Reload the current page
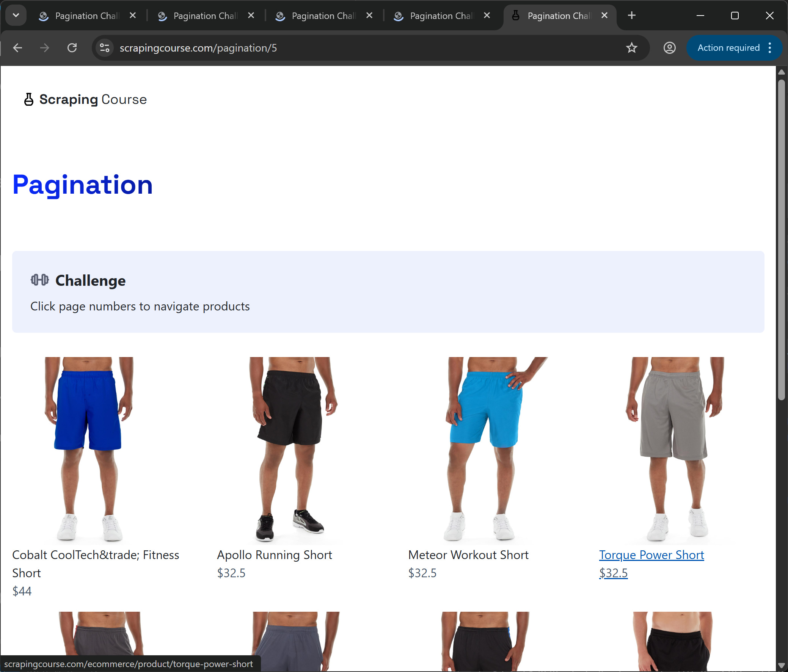The width and height of the screenshot is (788, 672). 72,48
